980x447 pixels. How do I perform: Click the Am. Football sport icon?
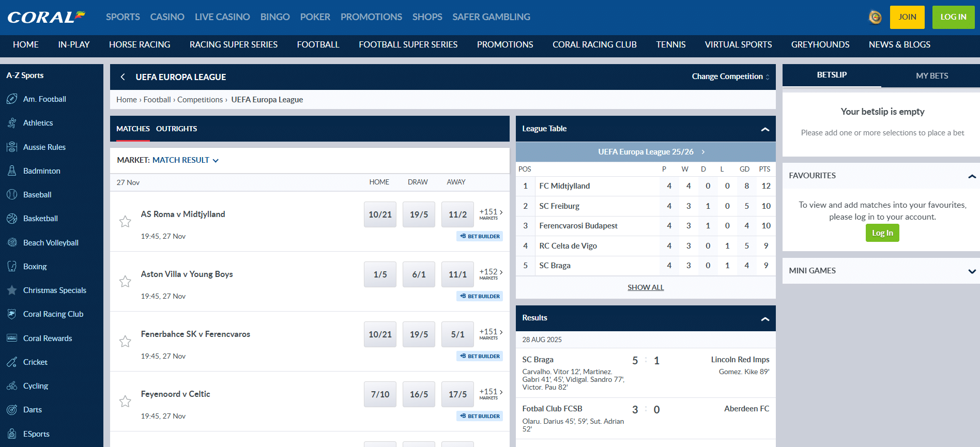point(12,99)
